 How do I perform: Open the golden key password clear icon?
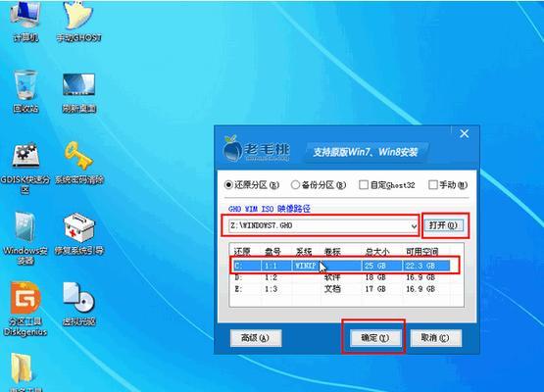tap(79, 163)
